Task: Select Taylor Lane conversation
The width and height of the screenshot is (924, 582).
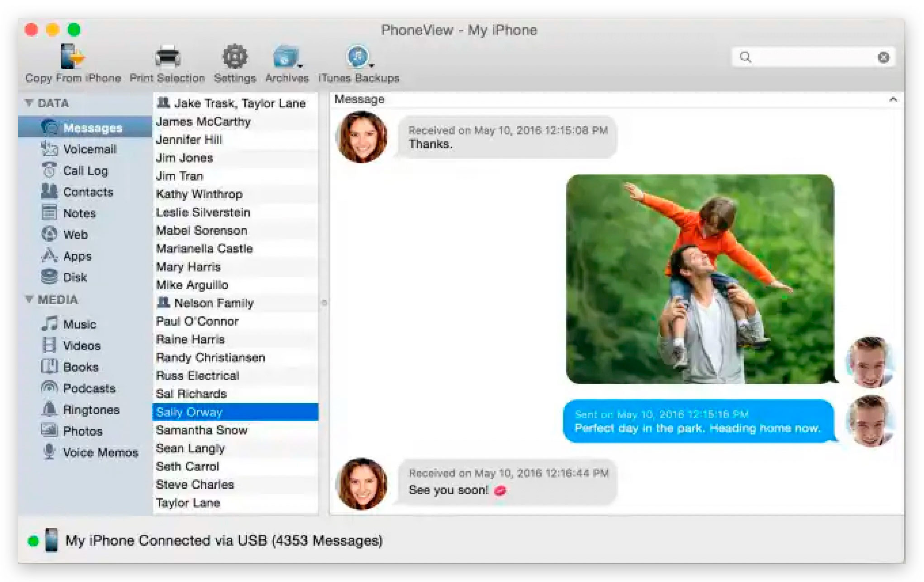Action: 235,502
